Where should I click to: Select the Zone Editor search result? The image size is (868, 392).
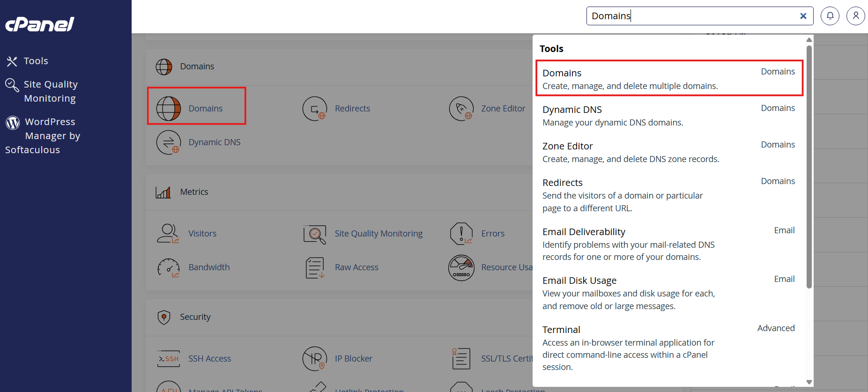(x=669, y=152)
